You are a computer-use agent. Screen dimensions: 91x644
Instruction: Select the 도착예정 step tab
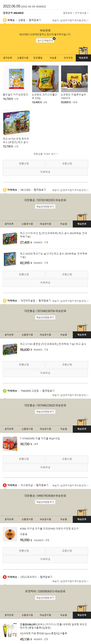point(68,58)
